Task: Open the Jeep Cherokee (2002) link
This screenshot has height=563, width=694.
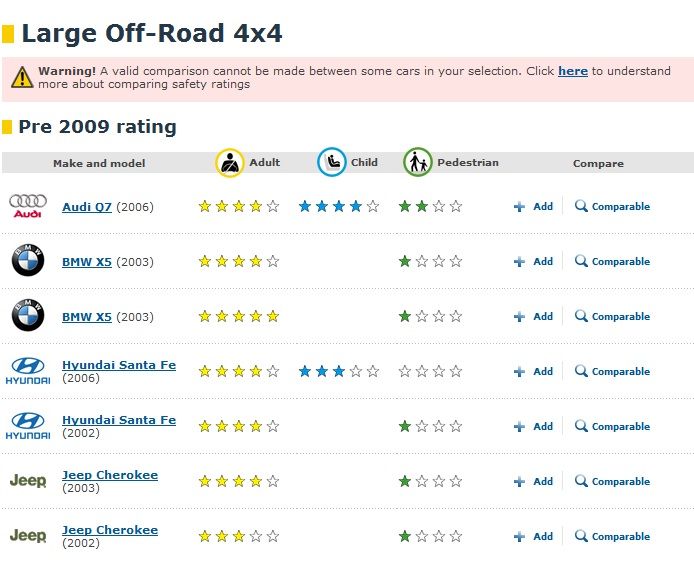Action: [x=110, y=530]
